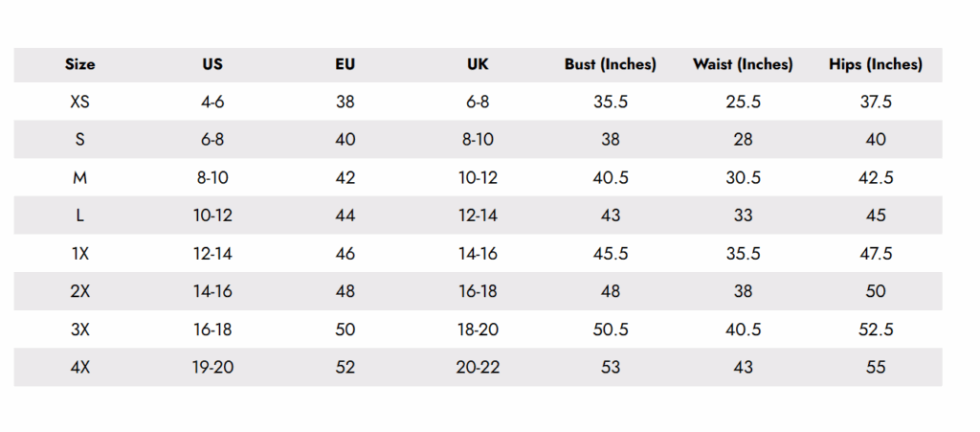Screen dimensions: 980x432
Task: Click the Waist (Inches) column header
Action: 743,65
